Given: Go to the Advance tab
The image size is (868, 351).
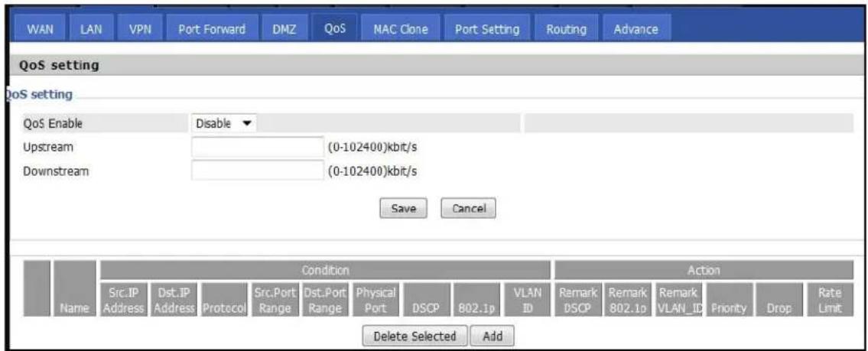Looking at the screenshot, I should pos(636,29).
